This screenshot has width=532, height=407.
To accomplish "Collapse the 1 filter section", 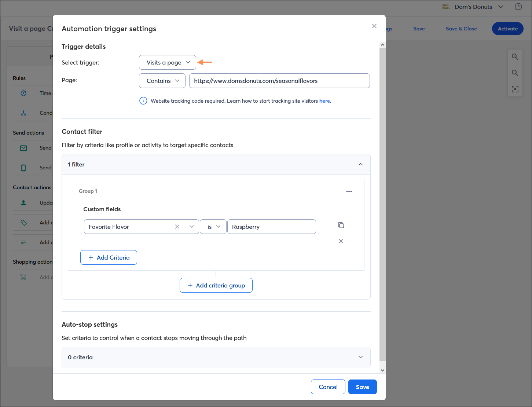I will pyautogui.click(x=361, y=164).
